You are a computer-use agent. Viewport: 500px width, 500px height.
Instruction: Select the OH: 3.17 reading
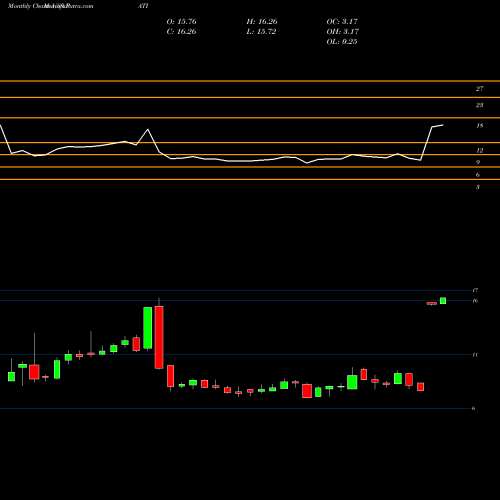point(343,32)
